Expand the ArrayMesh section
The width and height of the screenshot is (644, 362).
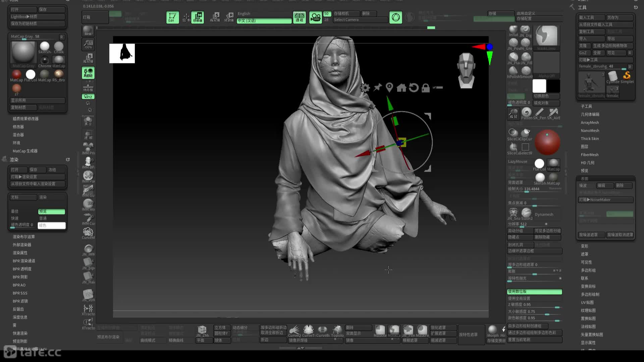click(x=590, y=123)
